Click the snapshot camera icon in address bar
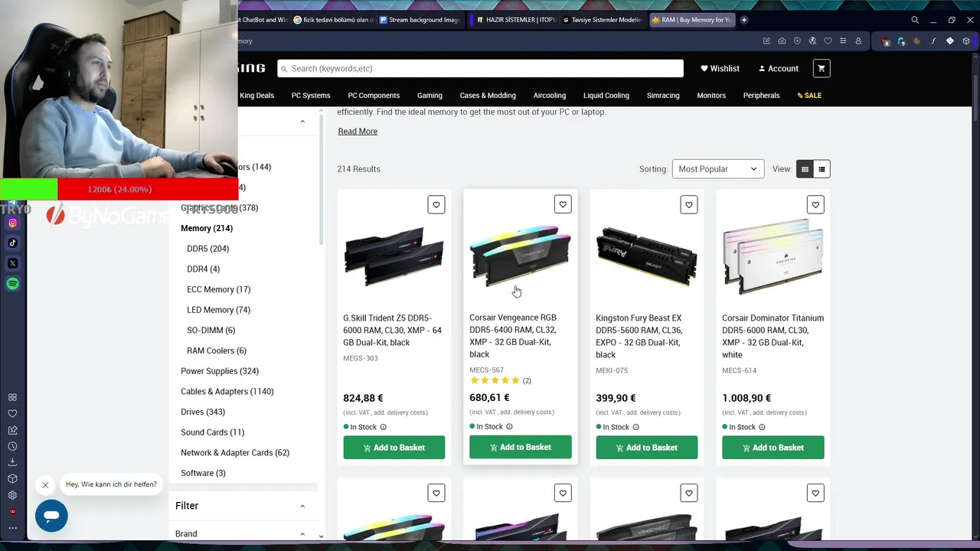The width and height of the screenshot is (980, 551). coord(782,41)
